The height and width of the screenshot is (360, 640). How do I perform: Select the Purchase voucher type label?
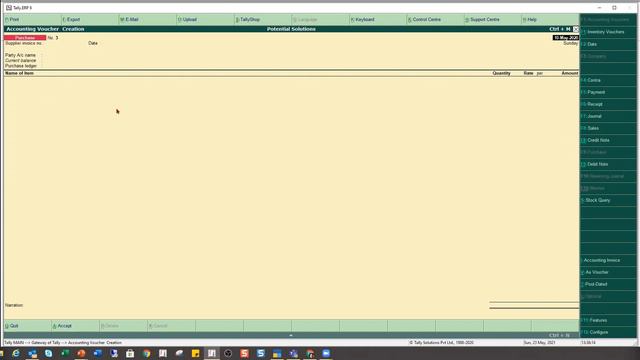click(25, 38)
